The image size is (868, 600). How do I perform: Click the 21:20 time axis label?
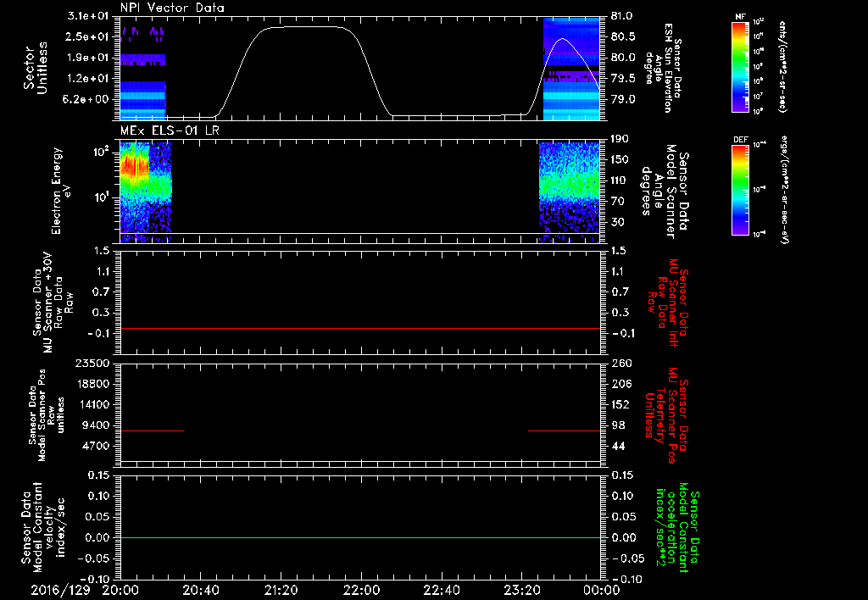281,590
